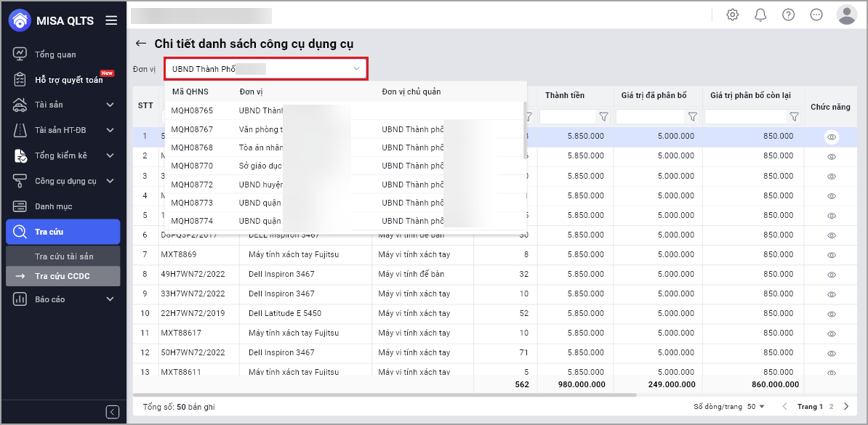View details eye icon for row 2

pos(832,157)
